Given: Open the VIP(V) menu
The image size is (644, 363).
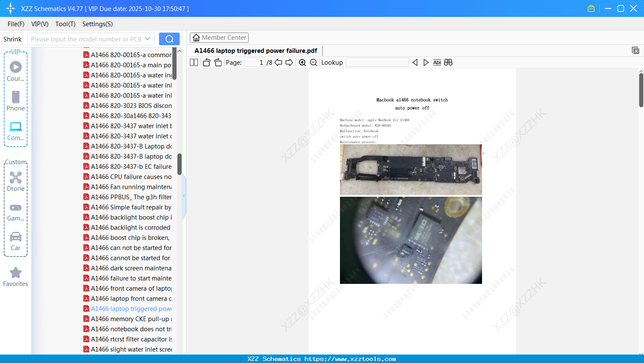Looking at the screenshot, I should click(40, 24).
